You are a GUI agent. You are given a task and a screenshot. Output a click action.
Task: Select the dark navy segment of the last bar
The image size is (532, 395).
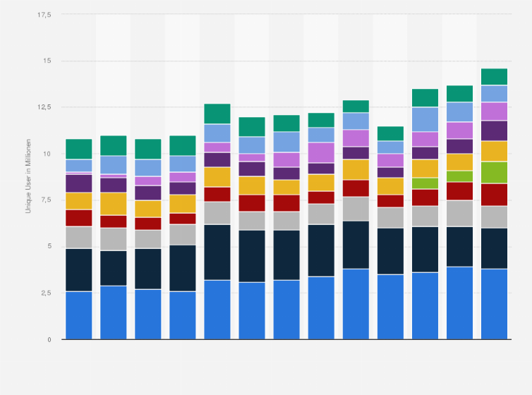coord(495,248)
